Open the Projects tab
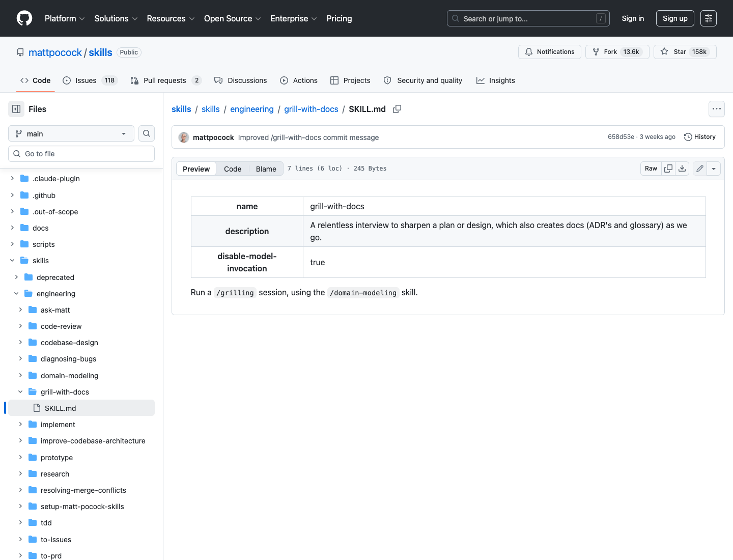Viewport: 733px width, 560px height. 350,80
